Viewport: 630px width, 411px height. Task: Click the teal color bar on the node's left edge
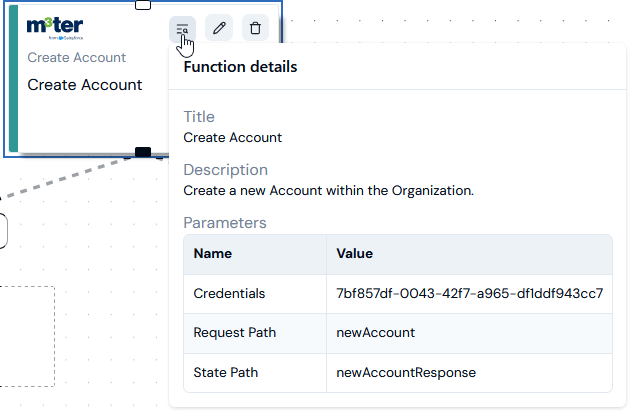point(13,78)
